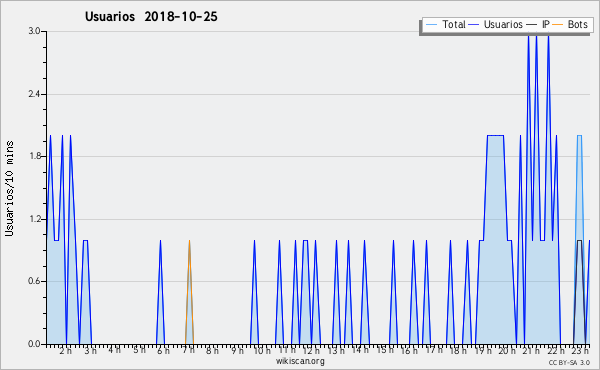Click the '2 h' x-axis label
The width and height of the screenshot is (600, 370).
(65, 351)
